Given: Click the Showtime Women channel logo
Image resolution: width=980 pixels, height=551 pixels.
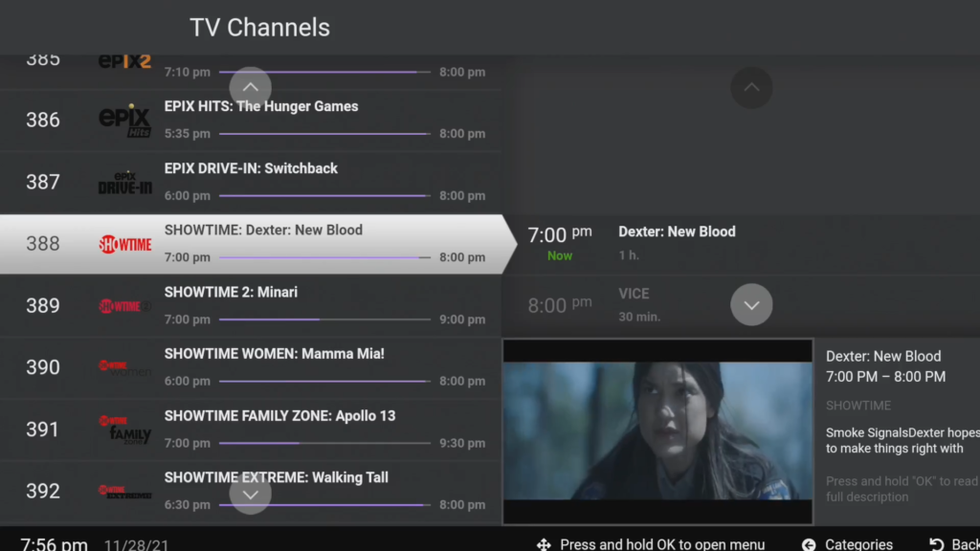Looking at the screenshot, I should [125, 368].
